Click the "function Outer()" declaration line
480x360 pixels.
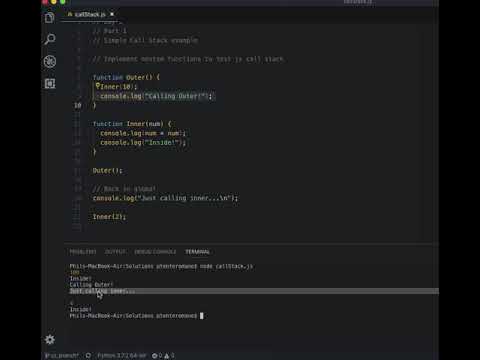coord(126,77)
